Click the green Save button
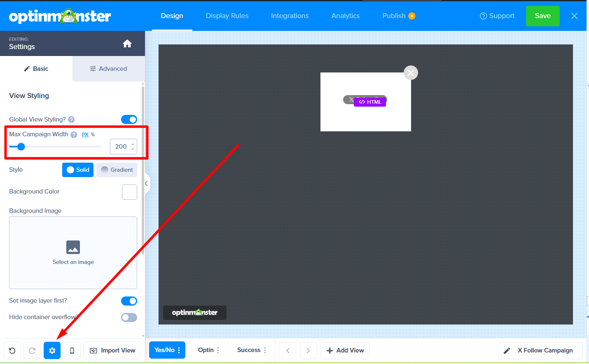 (x=542, y=16)
